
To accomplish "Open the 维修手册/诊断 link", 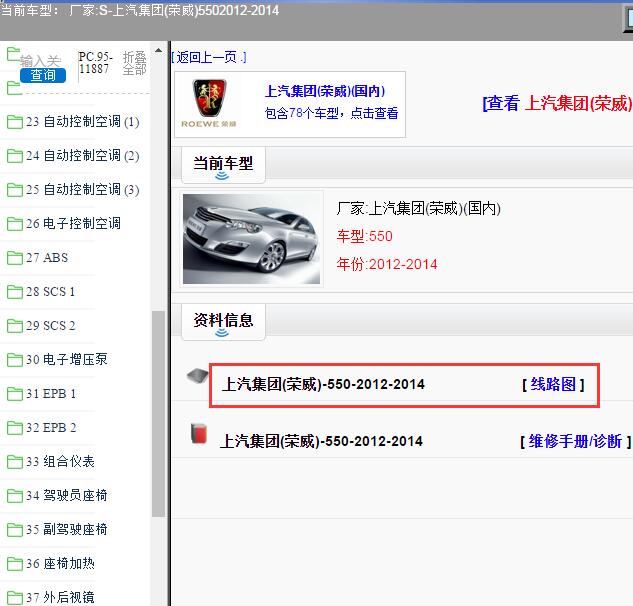I will (575, 441).
